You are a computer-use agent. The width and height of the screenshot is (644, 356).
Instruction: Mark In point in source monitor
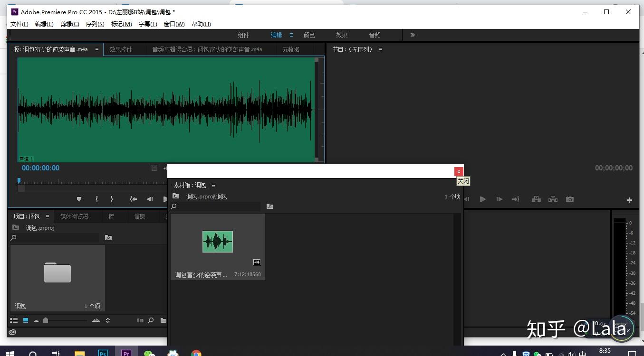(x=96, y=199)
